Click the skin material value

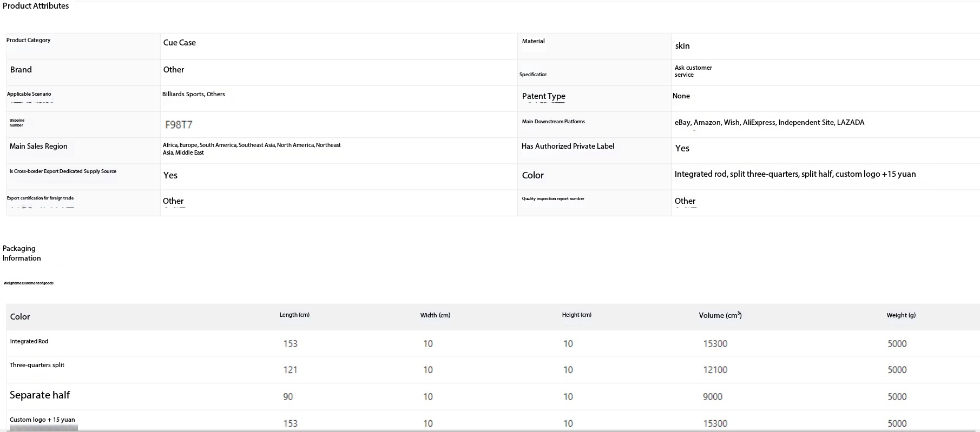click(x=682, y=46)
